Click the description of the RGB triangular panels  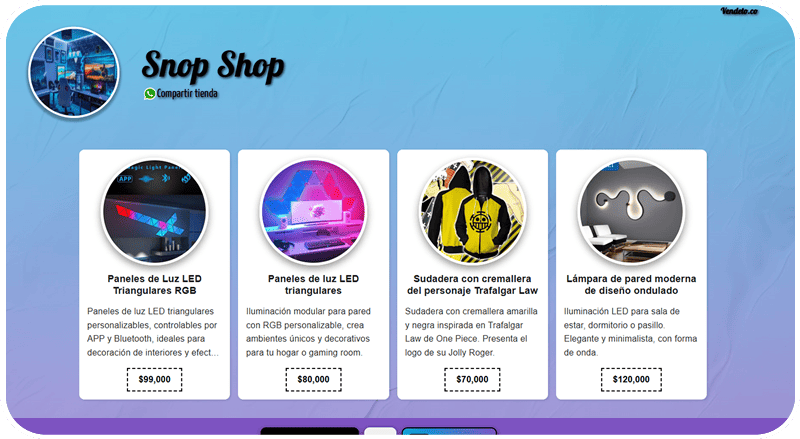click(x=153, y=332)
